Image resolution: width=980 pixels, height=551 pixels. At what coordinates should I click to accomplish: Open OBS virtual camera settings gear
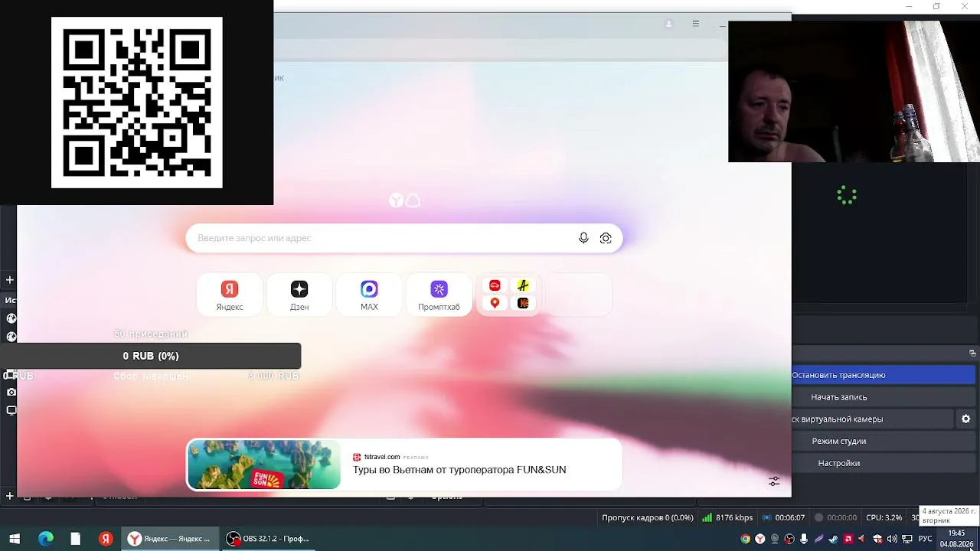(x=965, y=419)
